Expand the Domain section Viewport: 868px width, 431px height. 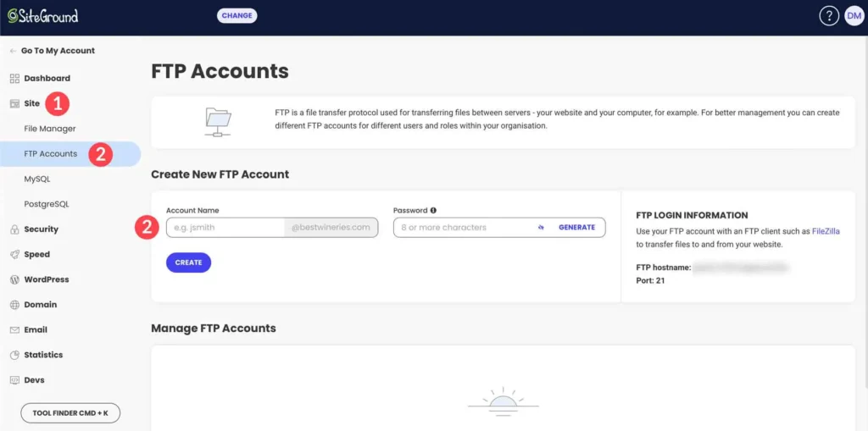point(41,305)
